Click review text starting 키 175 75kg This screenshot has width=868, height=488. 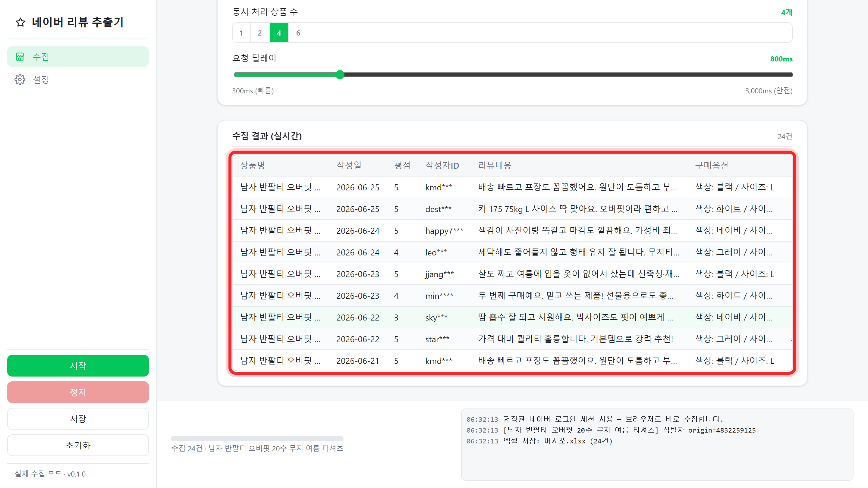[x=577, y=209]
